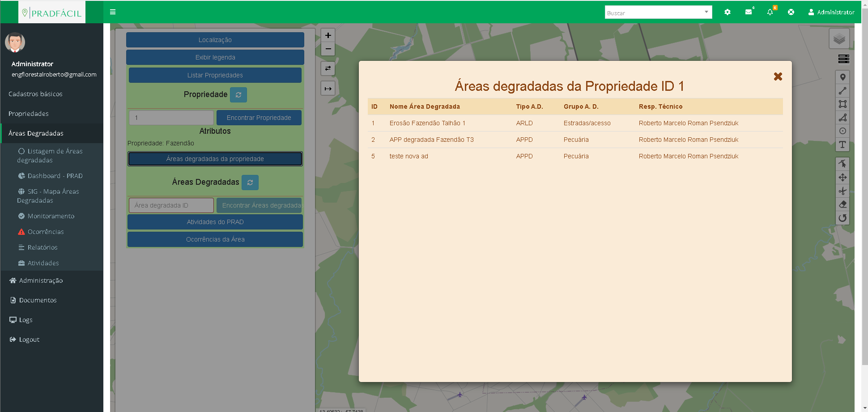The image size is (868, 412).
Task: Toggle the Exibir legenda button
Action: [215, 57]
